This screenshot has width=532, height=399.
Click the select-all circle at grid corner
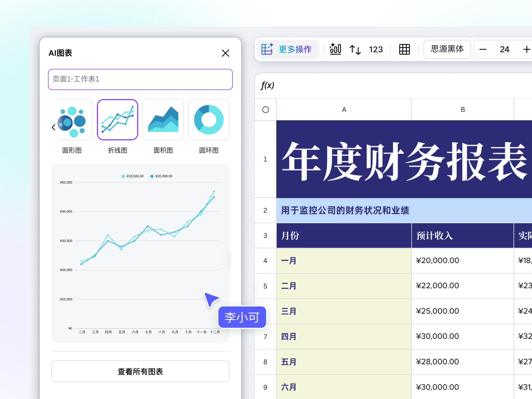coord(265,110)
